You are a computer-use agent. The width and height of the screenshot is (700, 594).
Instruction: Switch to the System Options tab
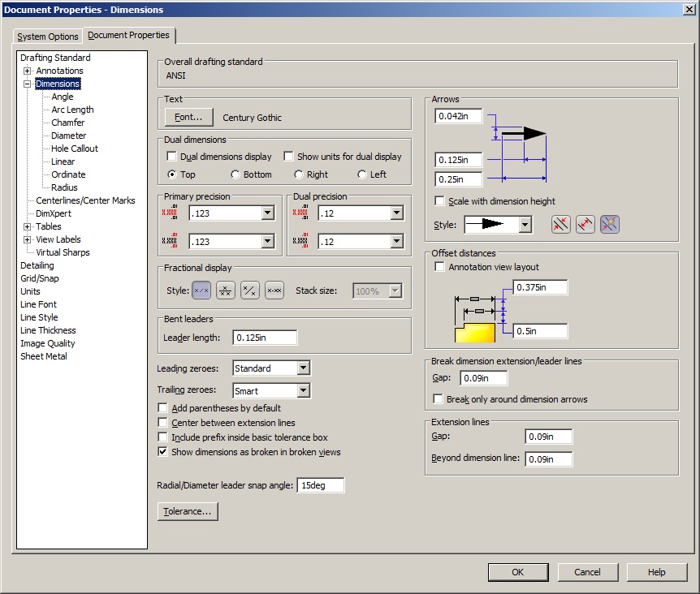coord(48,37)
